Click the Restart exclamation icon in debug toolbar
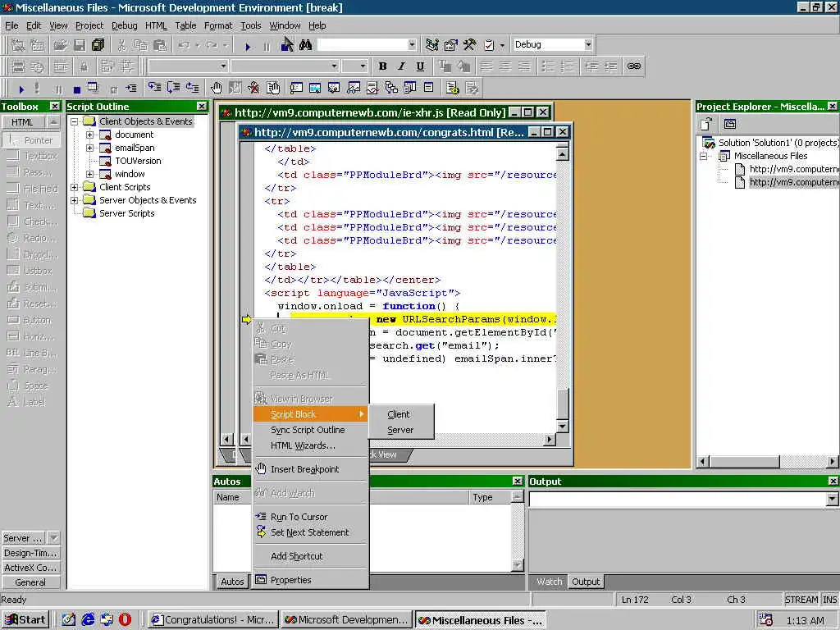 (x=36, y=89)
